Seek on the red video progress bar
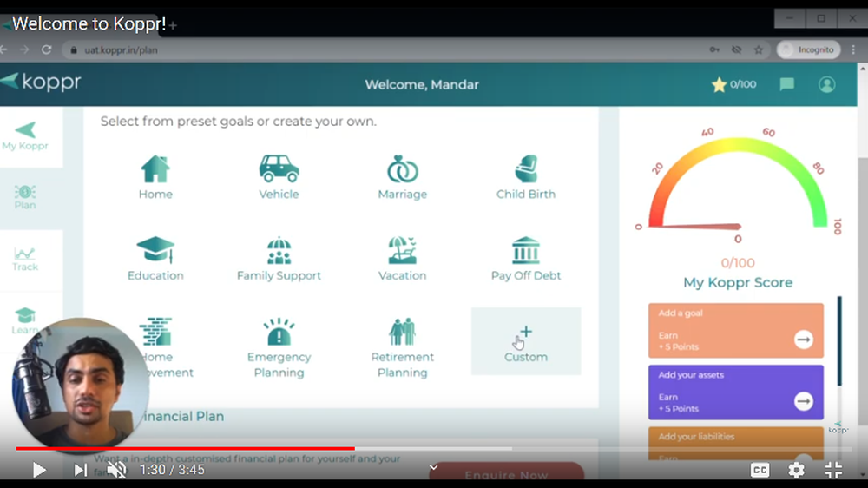 click(x=186, y=448)
